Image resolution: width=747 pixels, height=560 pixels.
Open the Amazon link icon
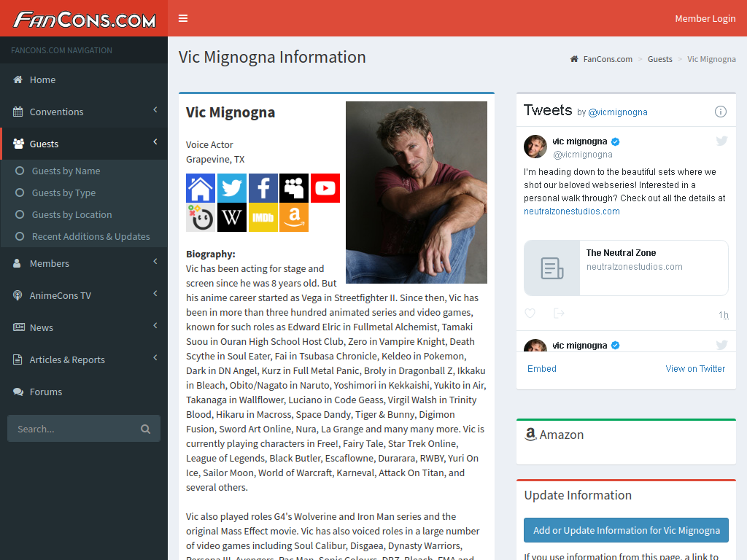(x=294, y=217)
